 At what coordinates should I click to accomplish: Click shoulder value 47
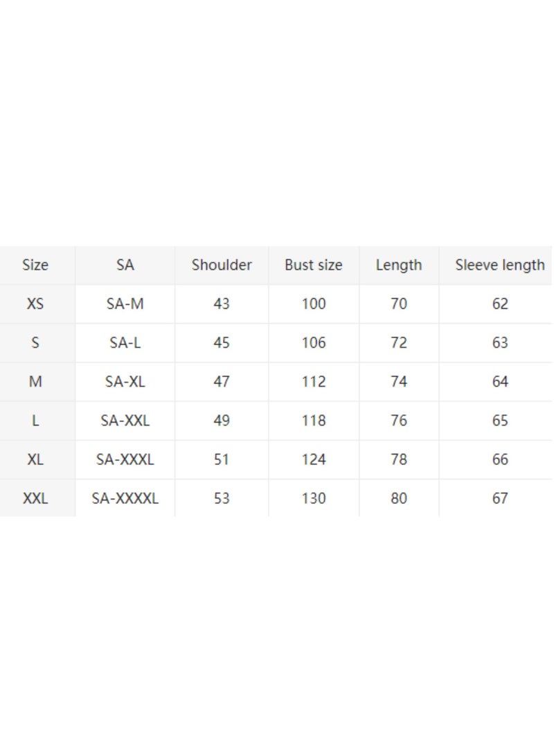(222, 382)
